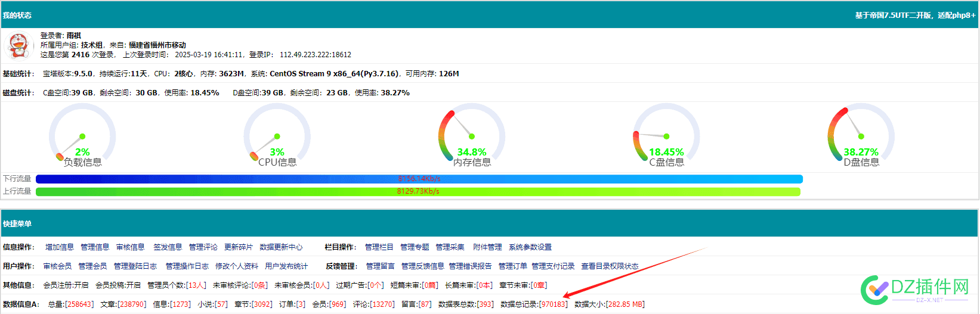Open the 更新碎片 link
This screenshot has height=314, width=980.
239,247
